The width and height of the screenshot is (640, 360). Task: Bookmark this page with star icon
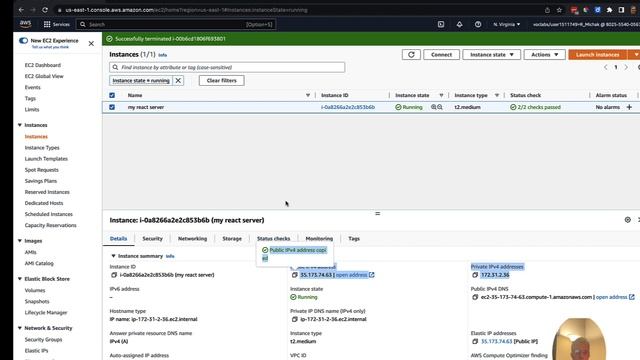click(x=559, y=10)
